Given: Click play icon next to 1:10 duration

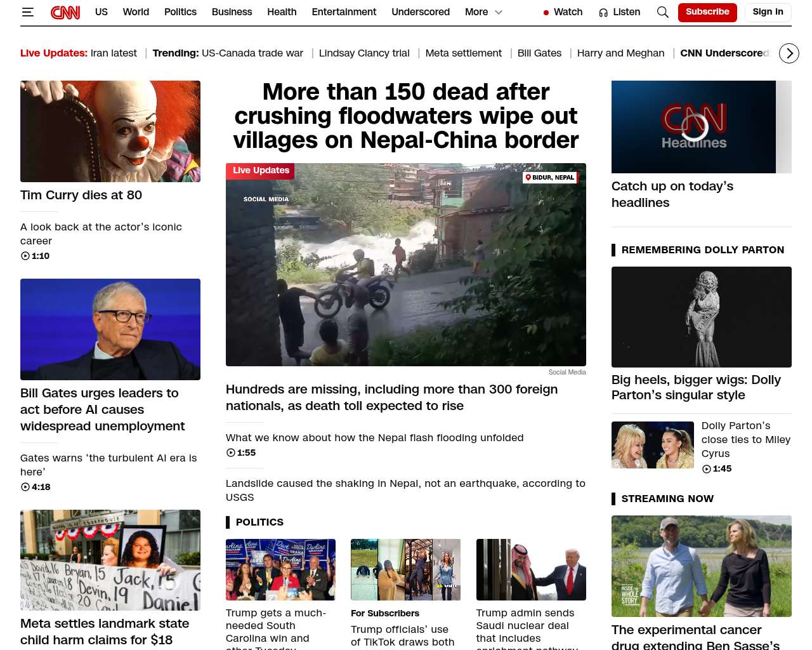Looking at the screenshot, I should click(25, 256).
